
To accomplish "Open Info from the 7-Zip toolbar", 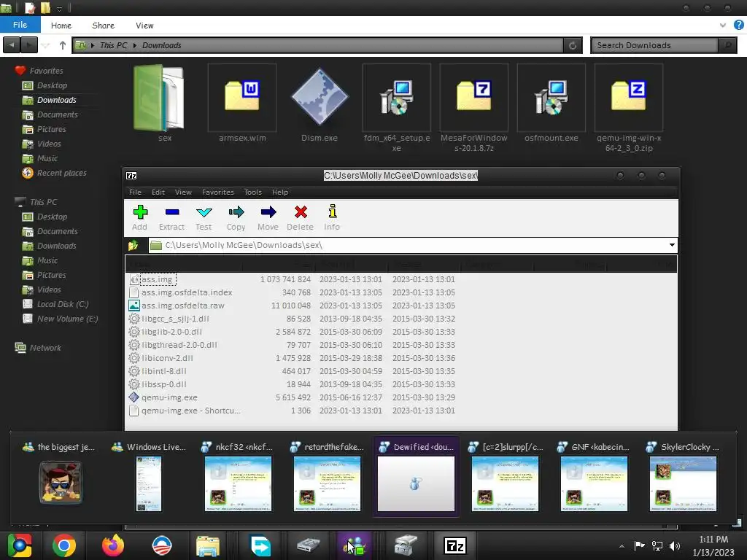I will [332, 217].
